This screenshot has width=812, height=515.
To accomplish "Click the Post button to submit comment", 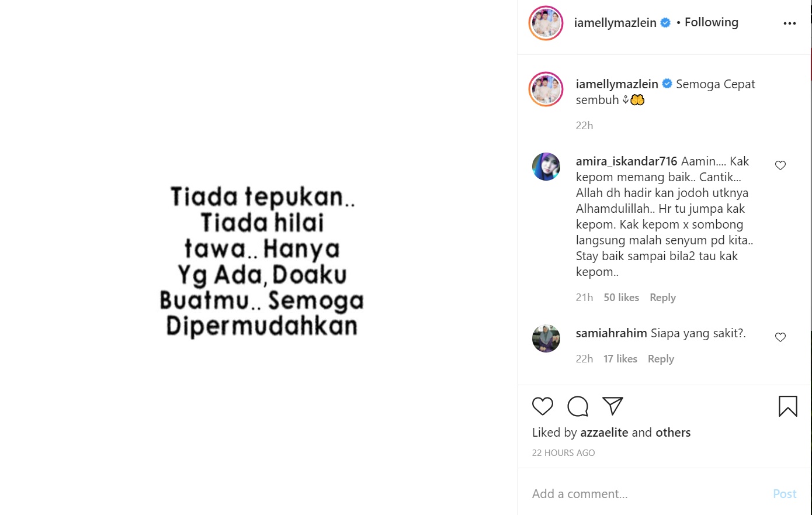I will click(785, 494).
